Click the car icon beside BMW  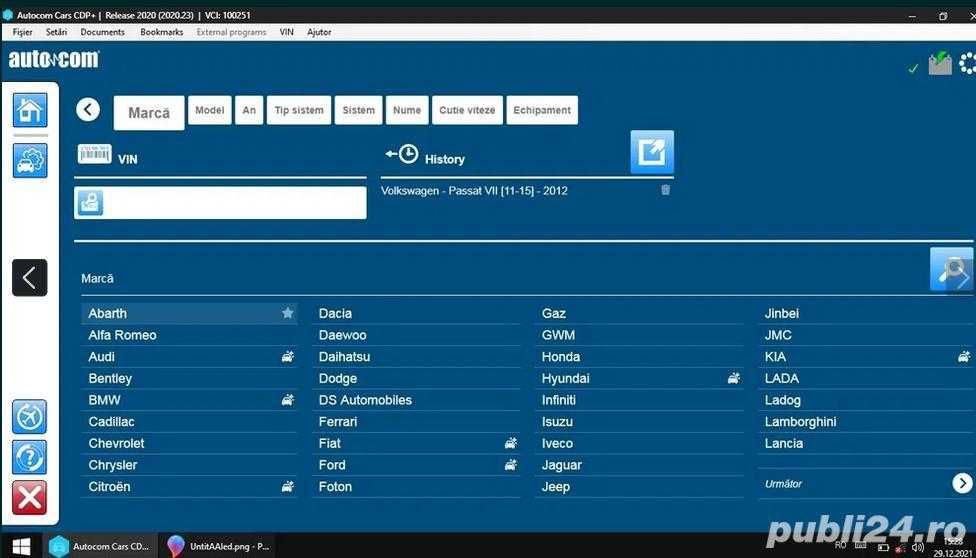coord(288,400)
